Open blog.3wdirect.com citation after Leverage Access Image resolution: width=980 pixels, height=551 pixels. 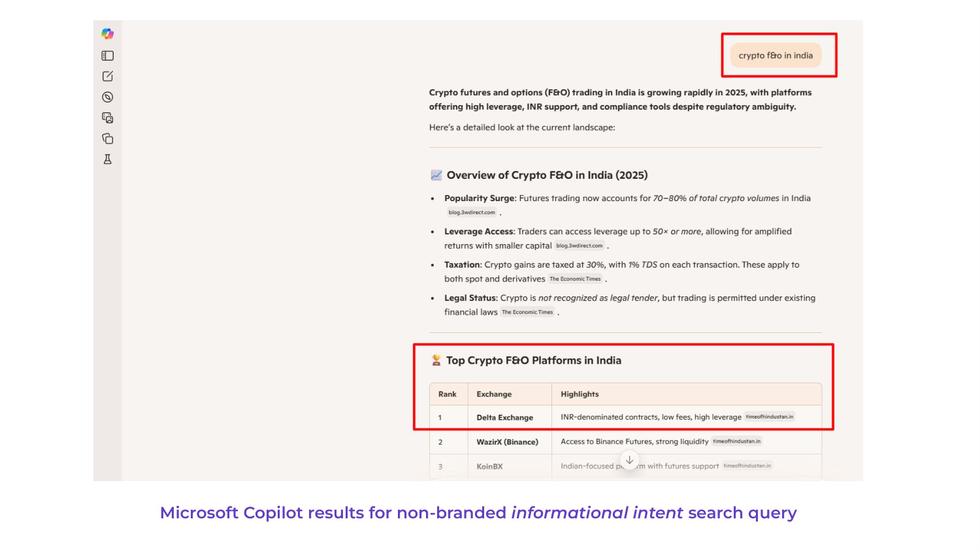(x=580, y=246)
